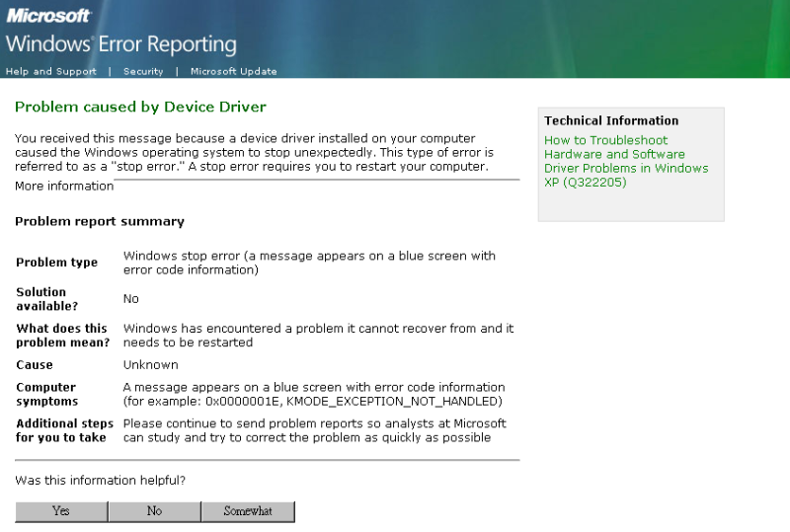Click the Problem type label
This screenshot has height=532, width=790.
pos(56,263)
